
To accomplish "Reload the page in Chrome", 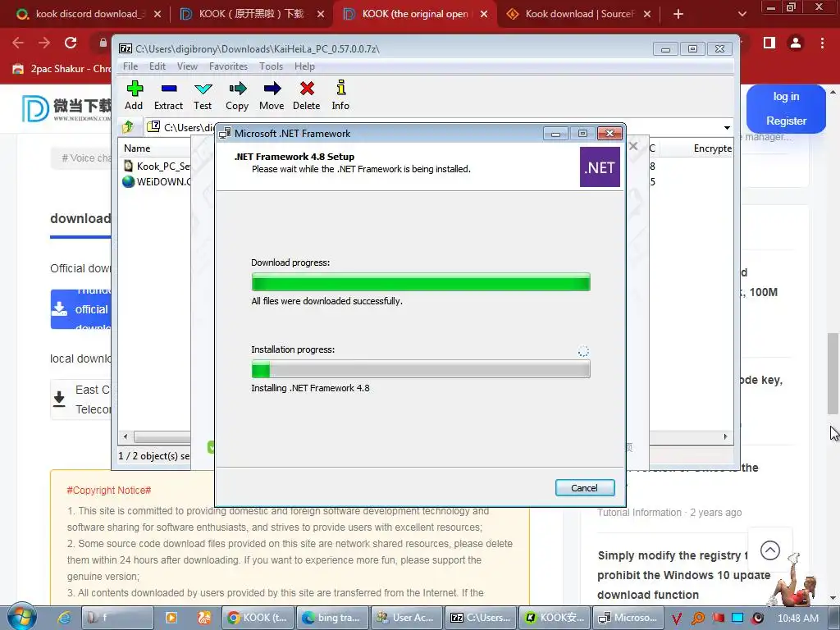I will (x=71, y=43).
